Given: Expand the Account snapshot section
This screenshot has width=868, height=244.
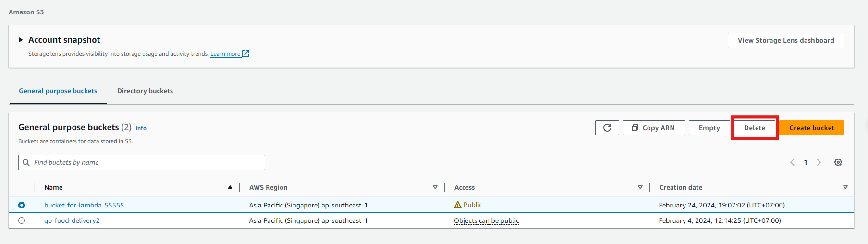Looking at the screenshot, I should point(21,40).
